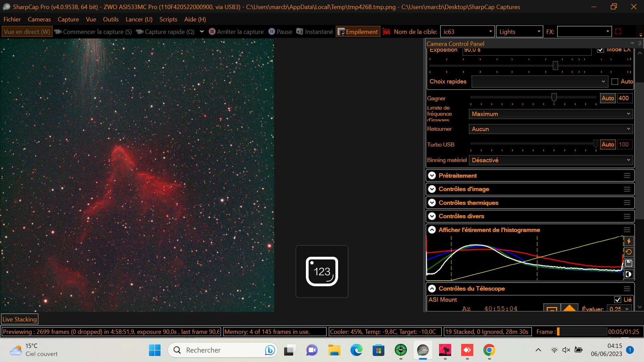The image size is (644, 362).
Task: Switch to the Live Stacking tab
Action: pos(19,319)
